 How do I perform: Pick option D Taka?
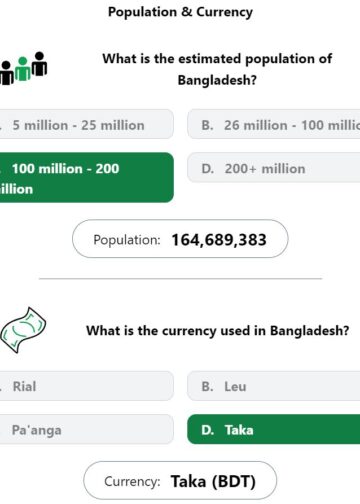274,429
